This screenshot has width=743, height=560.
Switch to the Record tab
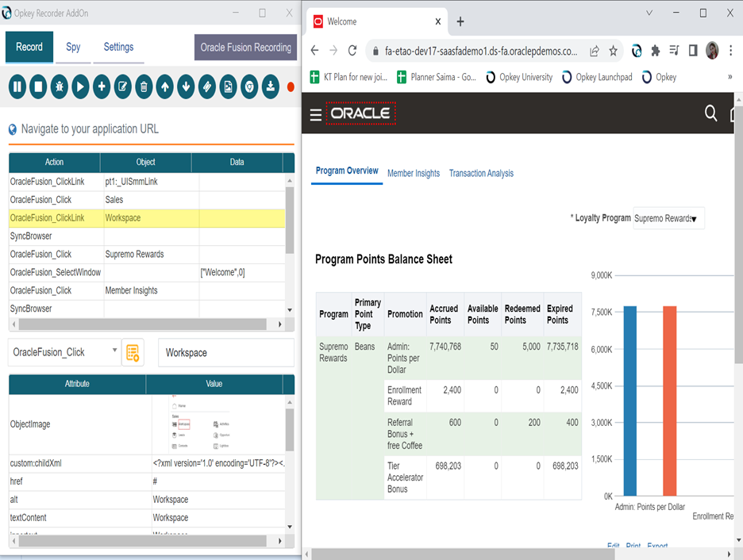[29, 47]
